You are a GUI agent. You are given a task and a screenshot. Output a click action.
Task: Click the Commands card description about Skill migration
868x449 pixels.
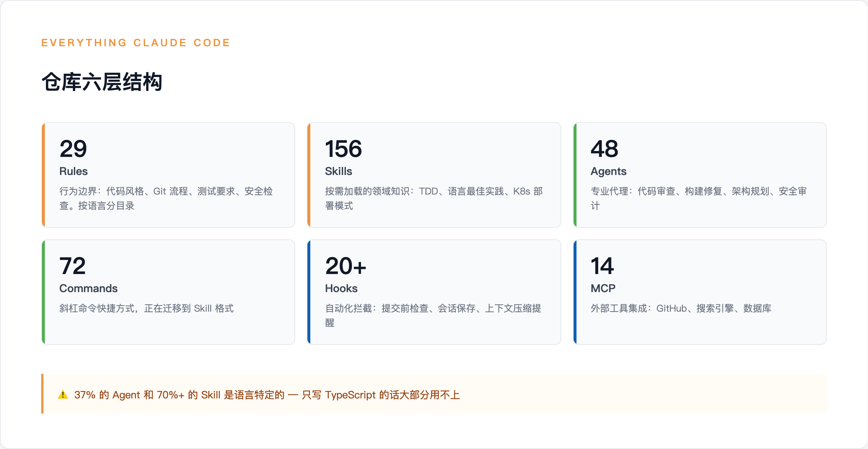[x=147, y=309]
